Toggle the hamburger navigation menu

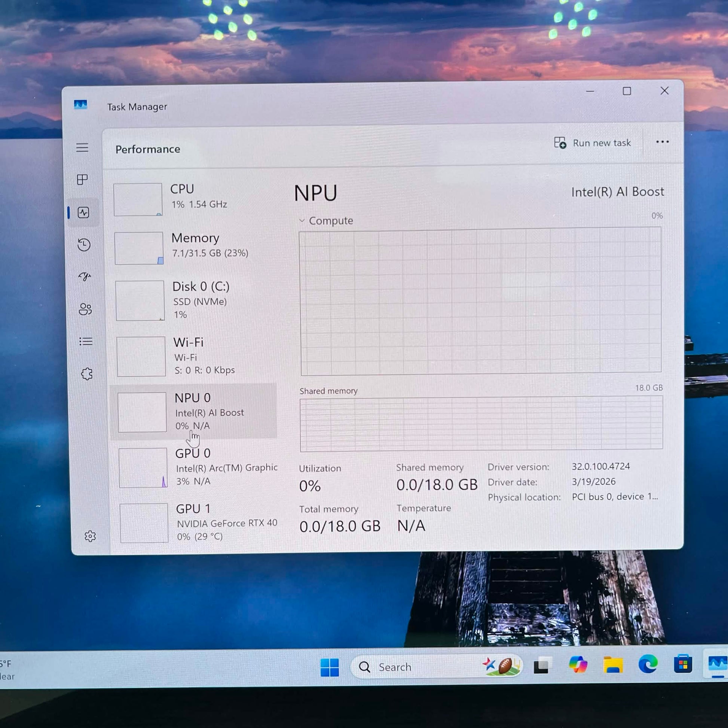[x=82, y=147]
